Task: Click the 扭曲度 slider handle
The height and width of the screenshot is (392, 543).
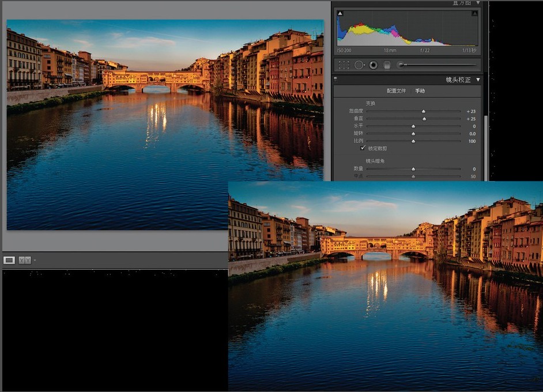Action: (x=424, y=111)
